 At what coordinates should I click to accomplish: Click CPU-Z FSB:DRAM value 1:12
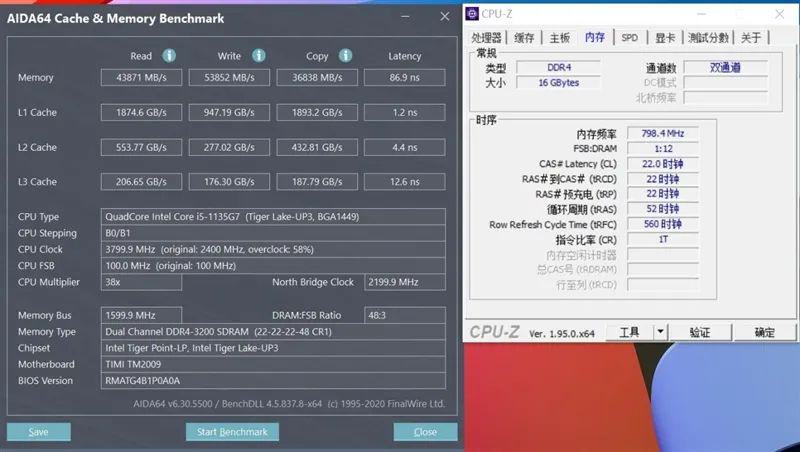tap(663, 148)
